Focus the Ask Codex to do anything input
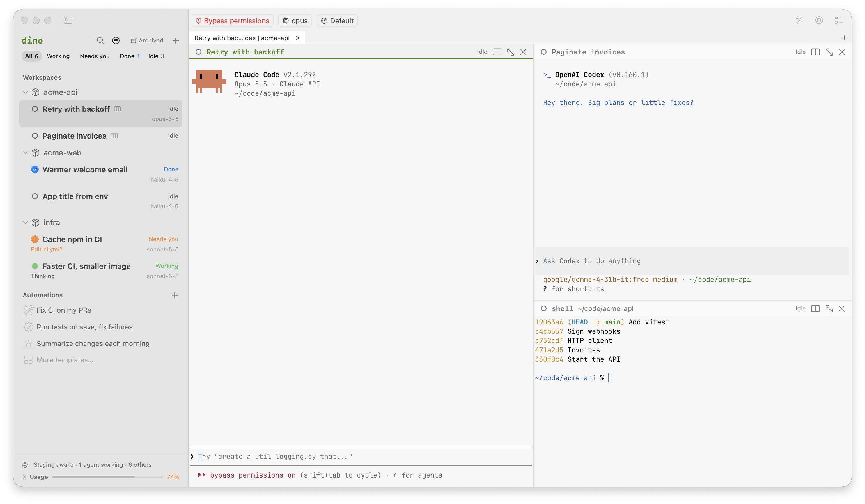 [x=691, y=261]
